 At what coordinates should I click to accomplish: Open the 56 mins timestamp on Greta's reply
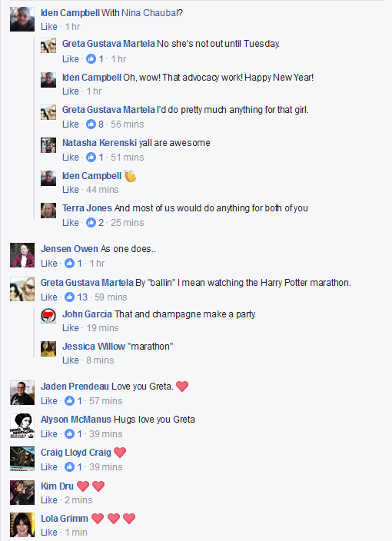coord(128,124)
